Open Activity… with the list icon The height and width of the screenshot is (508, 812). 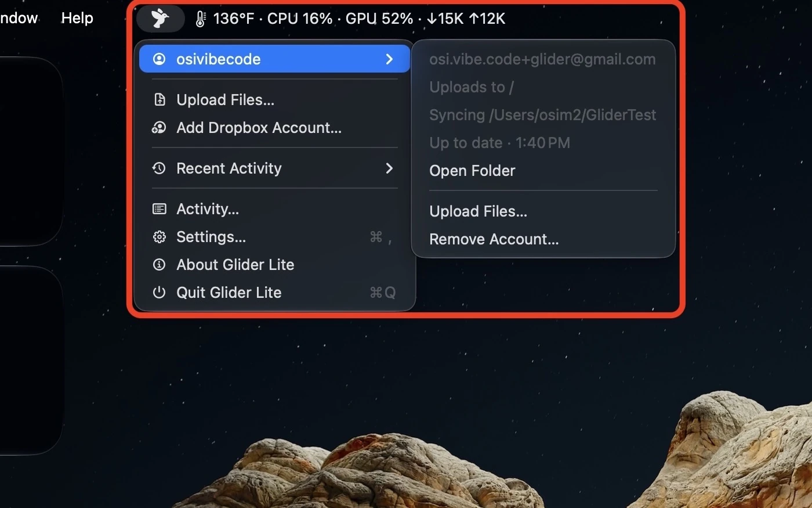click(274, 209)
